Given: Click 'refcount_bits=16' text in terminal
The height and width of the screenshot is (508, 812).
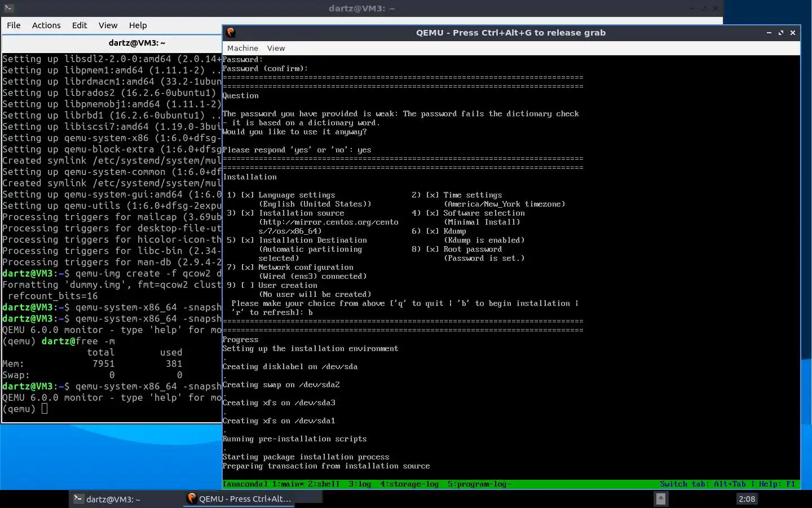Looking at the screenshot, I should coord(52,296).
